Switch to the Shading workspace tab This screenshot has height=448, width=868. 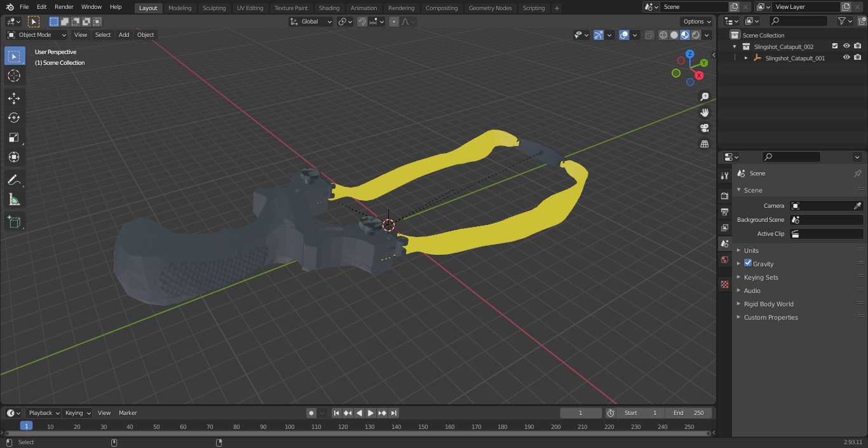pos(329,8)
